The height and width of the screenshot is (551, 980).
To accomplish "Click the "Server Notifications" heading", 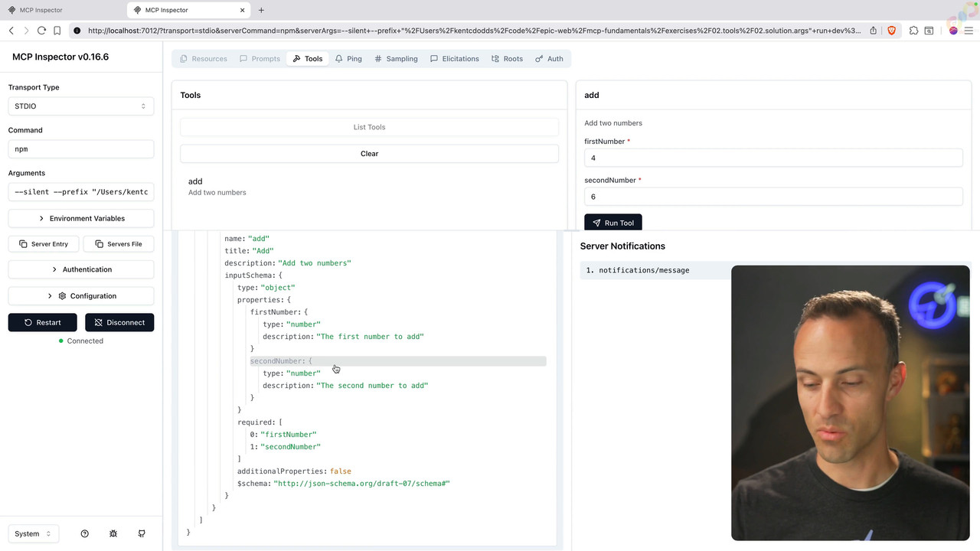I will 622,246.
